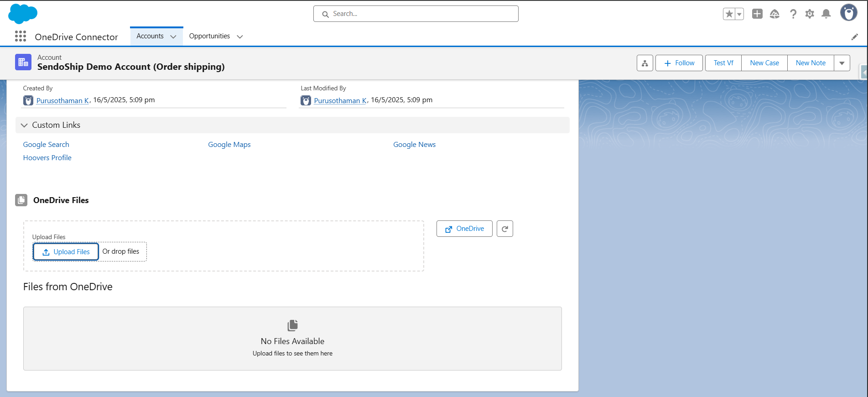The width and height of the screenshot is (868, 397).
Task: Click the No Files Available document icon
Action: click(292, 325)
